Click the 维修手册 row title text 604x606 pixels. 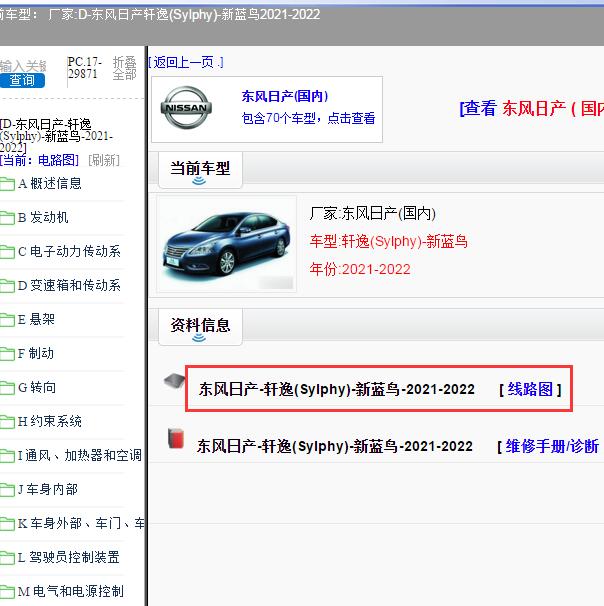(x=335, y=446)
